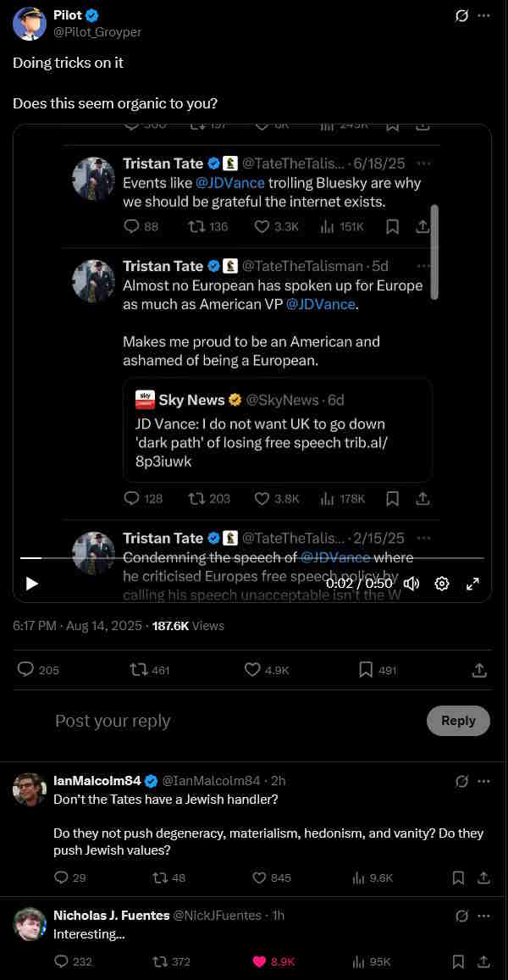Share Pilot's post

478,669
